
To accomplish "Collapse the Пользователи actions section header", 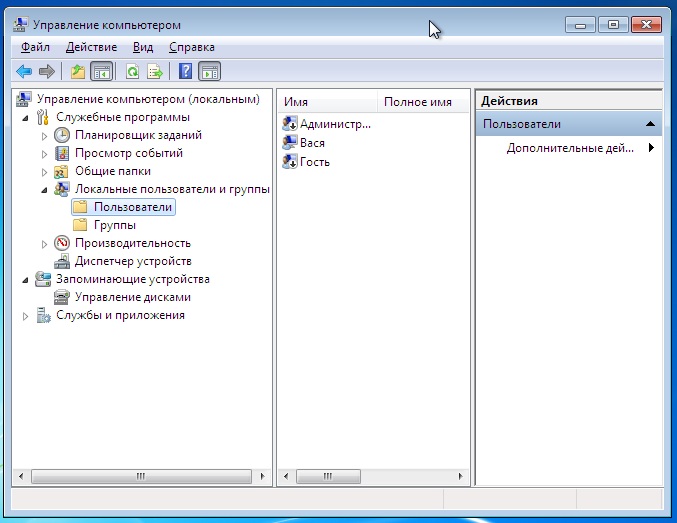I will (x=651, y=124).
